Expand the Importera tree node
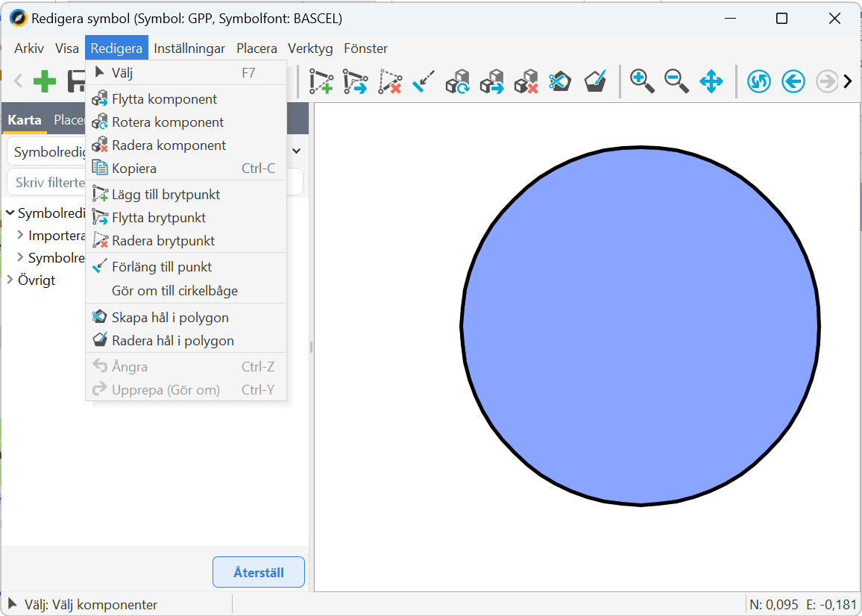 click(x=20, y=236)
